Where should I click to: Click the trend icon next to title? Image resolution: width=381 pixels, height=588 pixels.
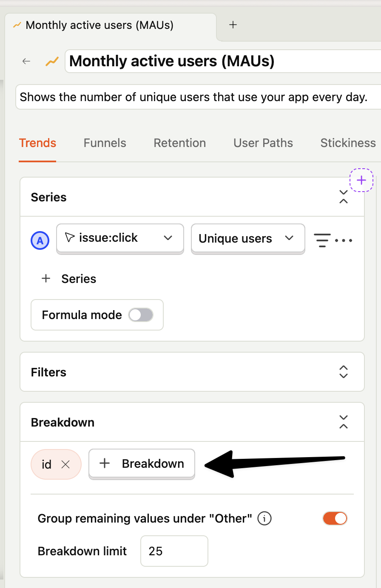point(52,62)
